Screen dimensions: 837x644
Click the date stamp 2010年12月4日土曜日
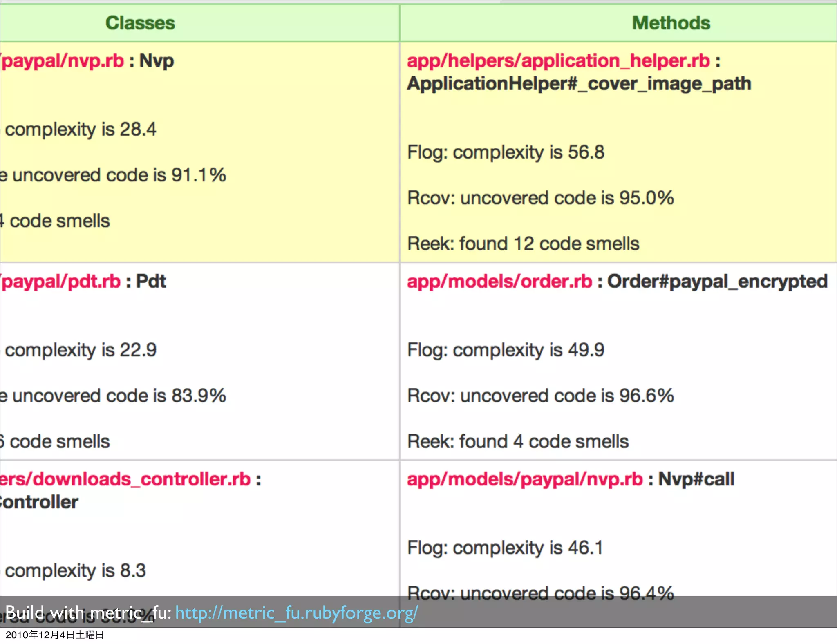click(54, 635)
